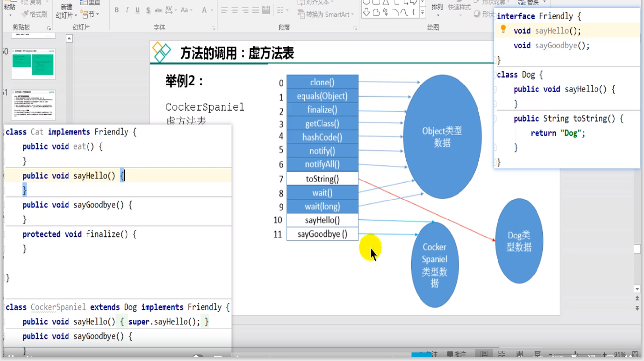This screenshot has height=361, width=644.
Task: Open the 段落 paragraph dialog launcher
Action: (x=355, y=28)
